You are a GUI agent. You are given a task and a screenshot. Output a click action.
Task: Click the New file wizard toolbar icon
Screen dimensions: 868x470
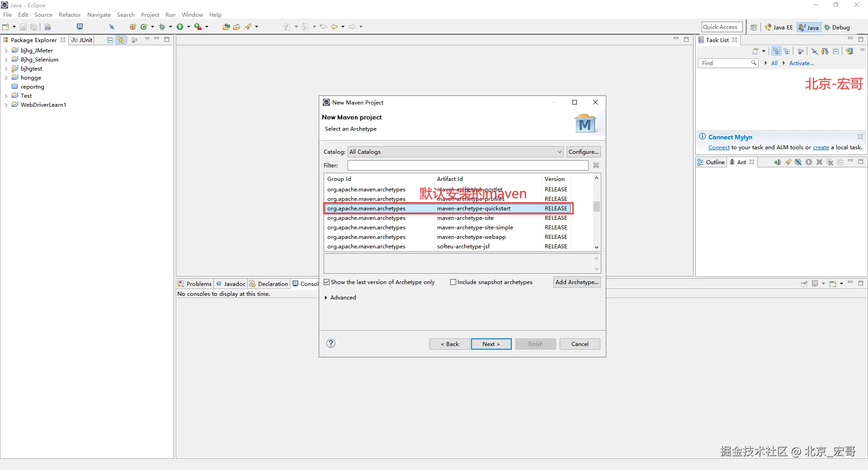tap(6, 27)
